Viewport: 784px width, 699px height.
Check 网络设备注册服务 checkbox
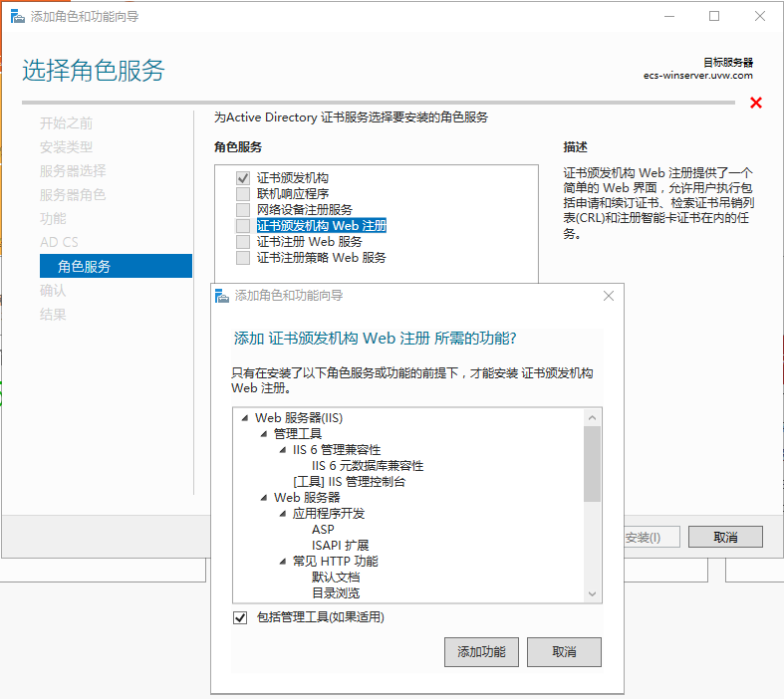tap(243, 210)
